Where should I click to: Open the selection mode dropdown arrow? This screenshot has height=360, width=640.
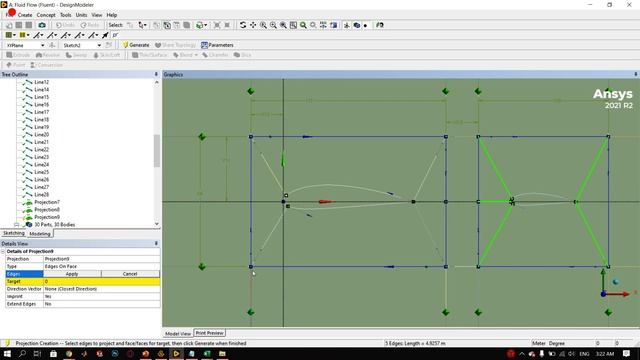[144, 25]
